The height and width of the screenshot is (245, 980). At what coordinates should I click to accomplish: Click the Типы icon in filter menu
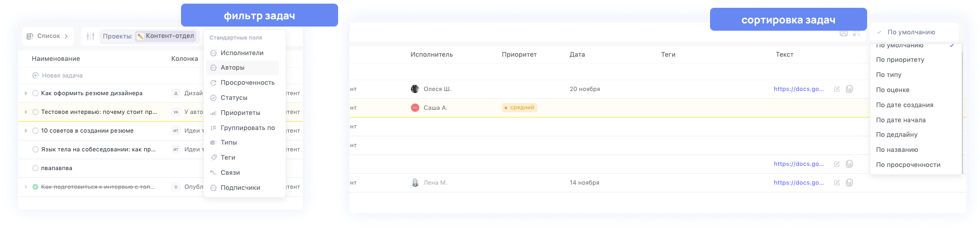[x=213, y=143]
